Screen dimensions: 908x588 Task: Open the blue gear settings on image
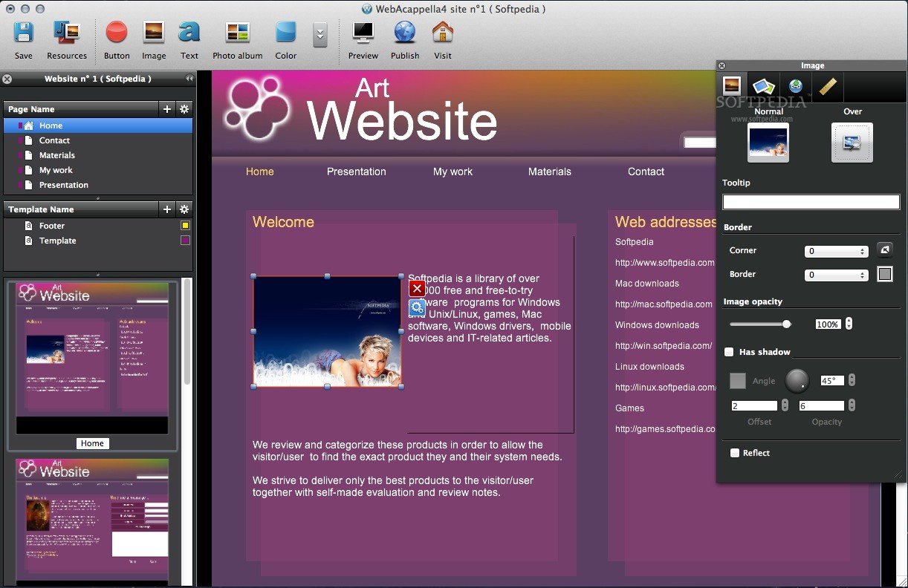[x=418, y=308]
